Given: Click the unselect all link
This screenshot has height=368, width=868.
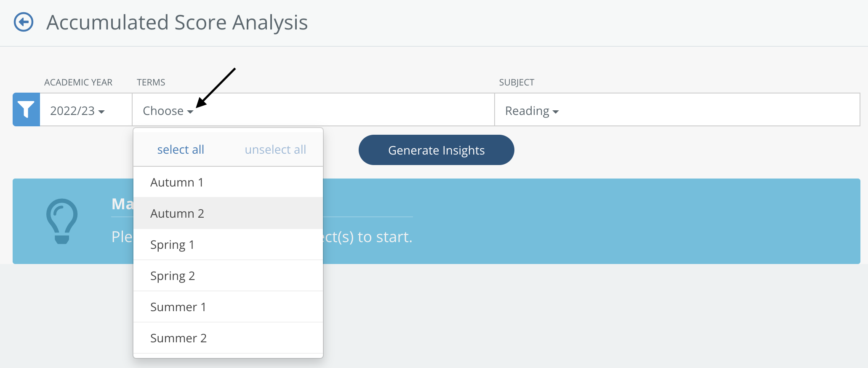Looking at the screenshot, I should [275, 149].
